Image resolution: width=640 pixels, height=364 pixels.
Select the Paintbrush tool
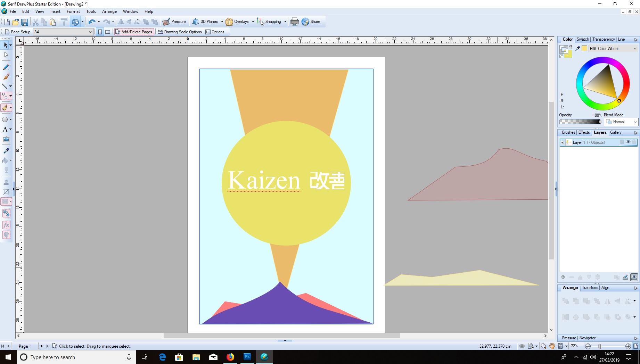pos(6,76)
